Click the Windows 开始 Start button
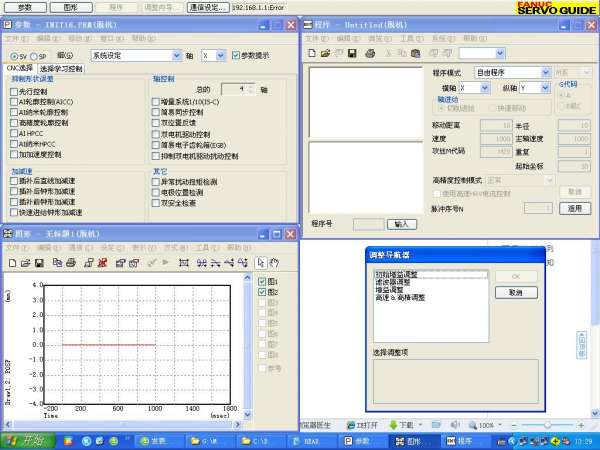600x450 pixels. (x=24, y=440)
